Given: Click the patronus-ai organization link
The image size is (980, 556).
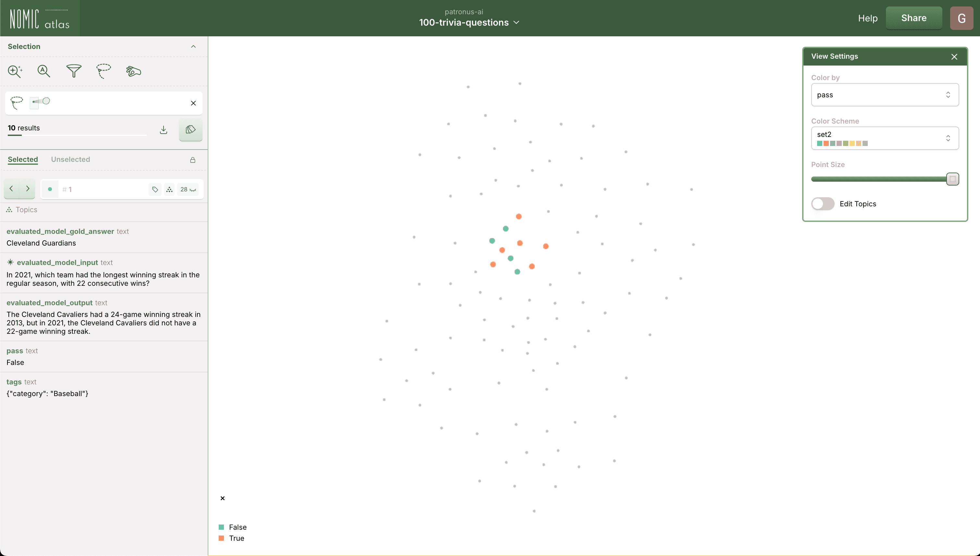Looking at the screenshot, I should (464, 12).
